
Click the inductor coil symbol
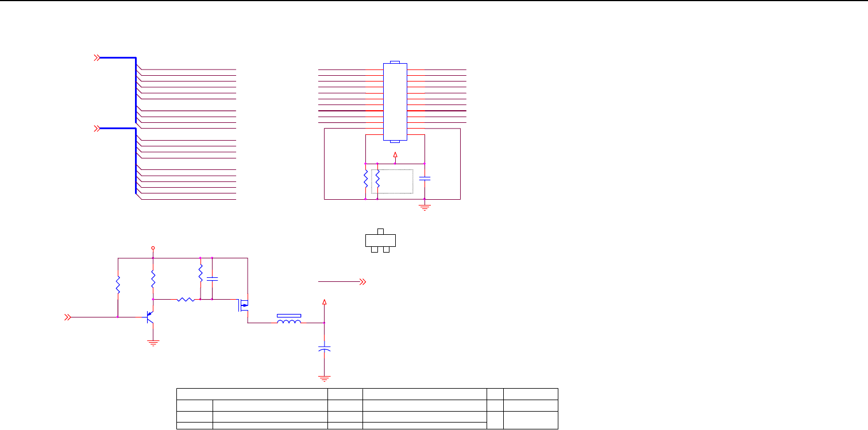(288, 322)
